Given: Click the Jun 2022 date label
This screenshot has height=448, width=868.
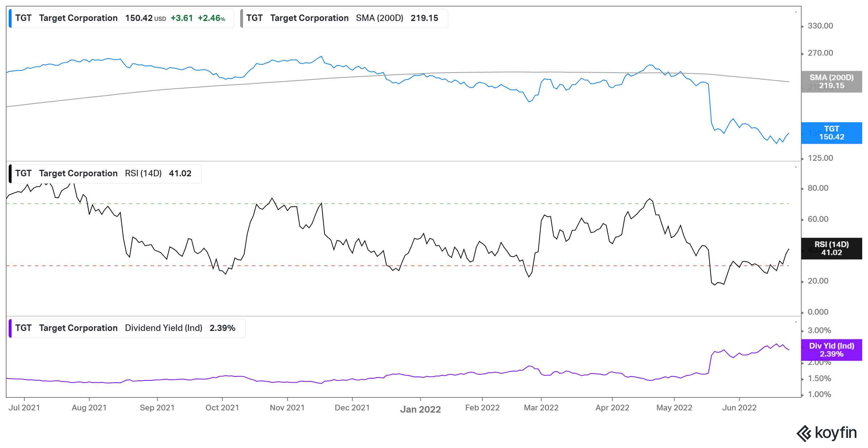Looking at the screenshot, I should pos(739,408).
